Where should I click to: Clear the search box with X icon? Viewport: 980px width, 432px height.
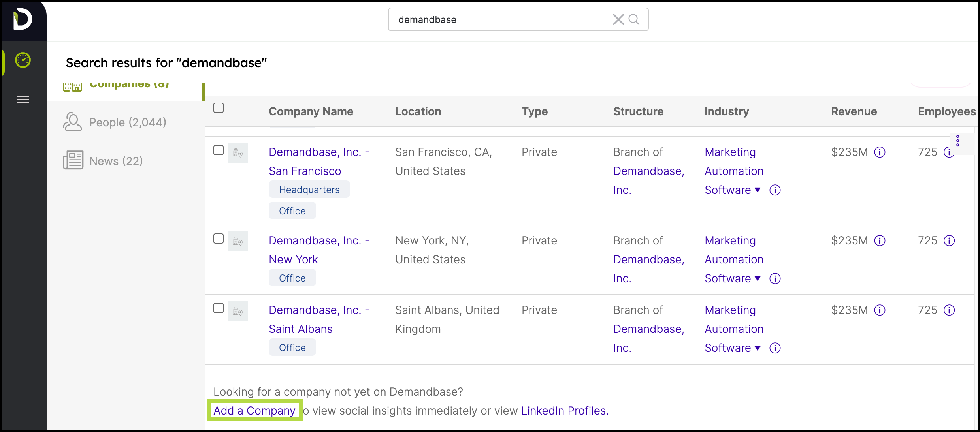pos(618,19)
